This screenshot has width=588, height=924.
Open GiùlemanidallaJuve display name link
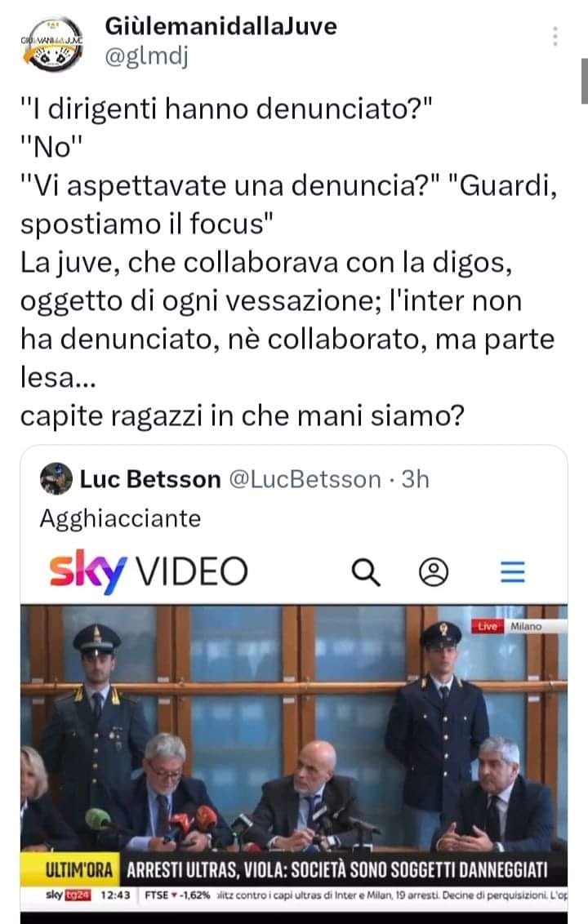(x=220, y=26)
